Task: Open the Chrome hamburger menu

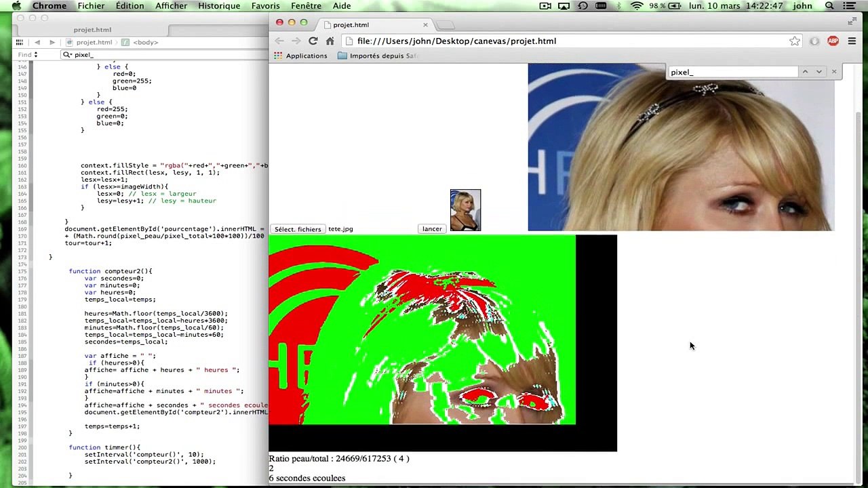Action: 852,41
